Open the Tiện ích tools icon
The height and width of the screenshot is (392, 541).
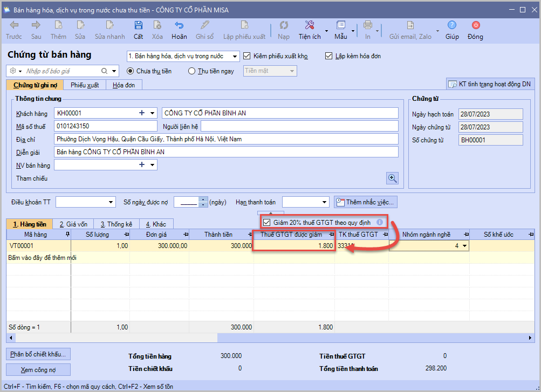(x=309, y=25)
